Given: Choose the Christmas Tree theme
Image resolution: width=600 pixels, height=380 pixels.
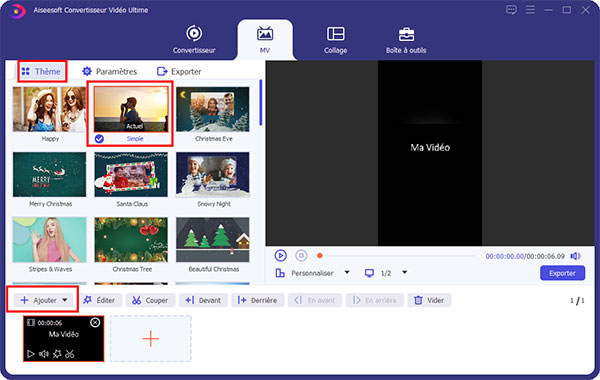Looking at the screenshot, I should click(x=131, y=240).
